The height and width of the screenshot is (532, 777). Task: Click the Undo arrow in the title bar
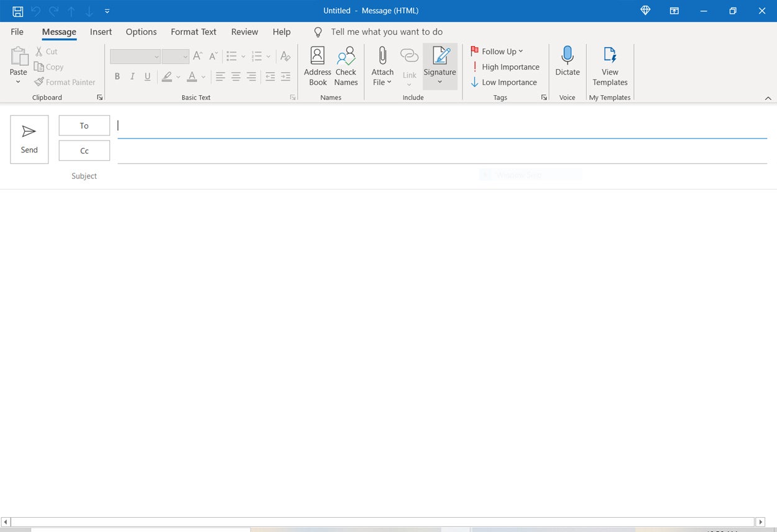point(36,11)
